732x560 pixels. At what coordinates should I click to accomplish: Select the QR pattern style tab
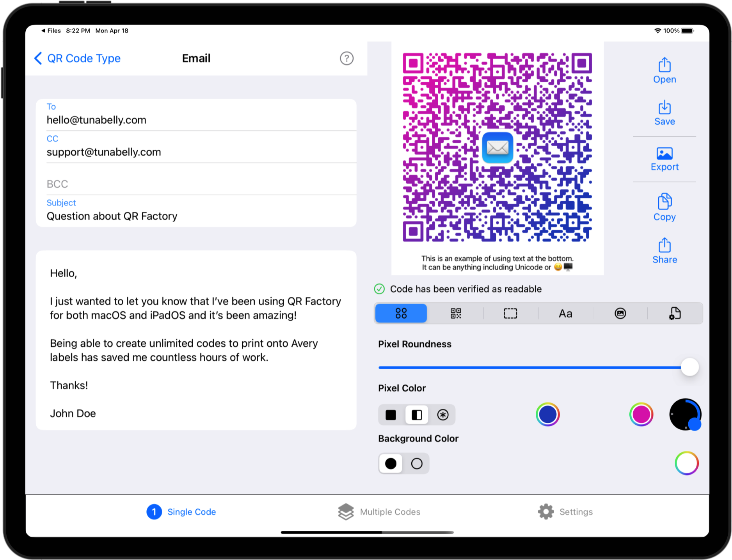click(455, 314)
